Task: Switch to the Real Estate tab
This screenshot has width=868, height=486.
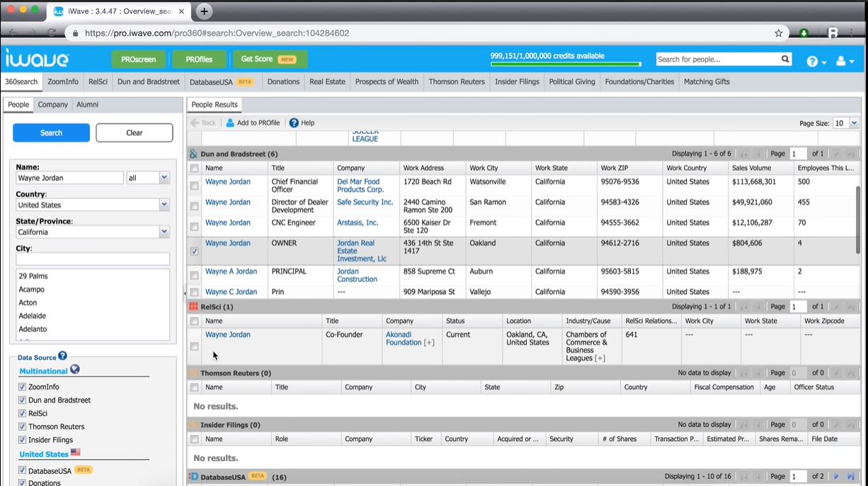Action: click(327, 81)
